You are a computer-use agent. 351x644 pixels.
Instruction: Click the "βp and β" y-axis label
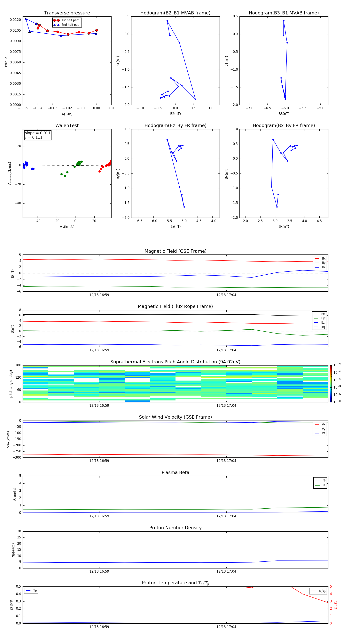(x=14, y=495)
